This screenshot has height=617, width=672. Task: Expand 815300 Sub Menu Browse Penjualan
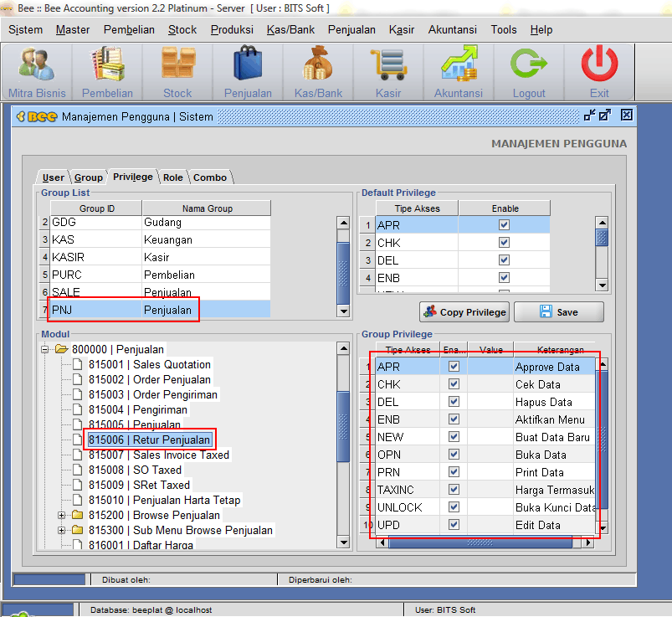click(61, 531)
